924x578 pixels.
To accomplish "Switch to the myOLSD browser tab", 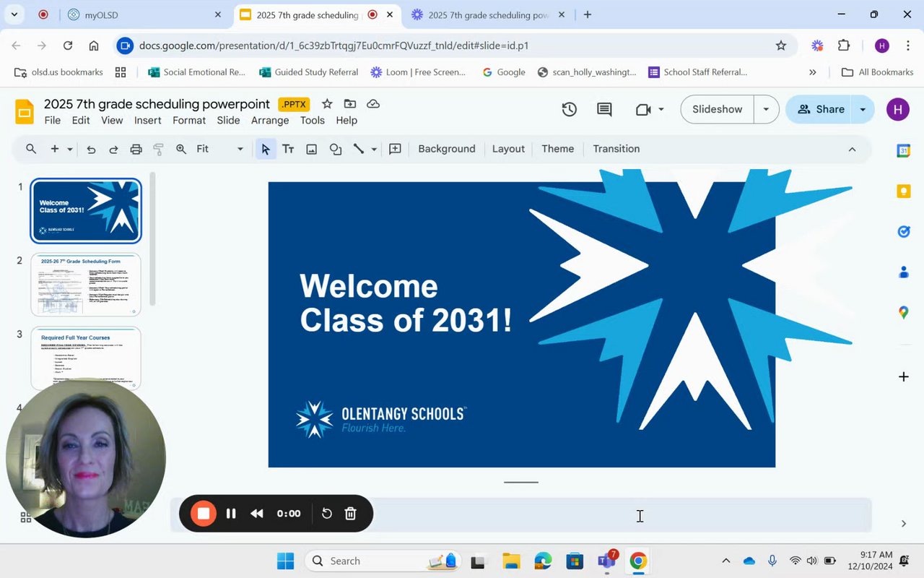I will [x=144, y=14].
